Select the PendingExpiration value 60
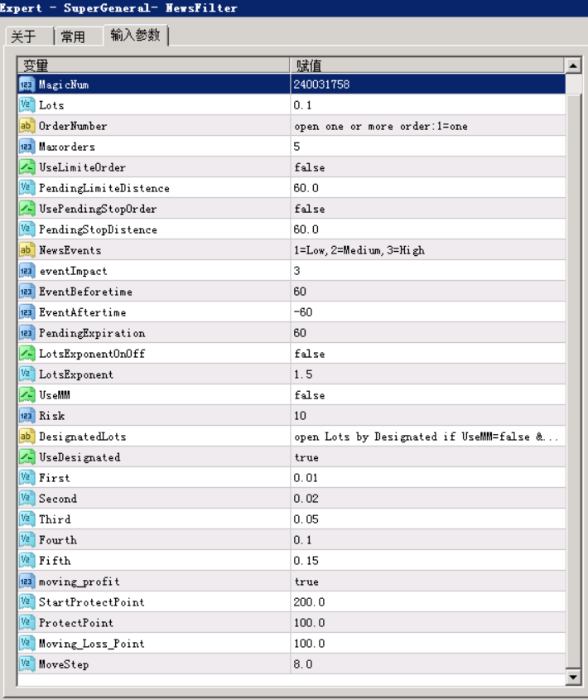The image size is (588, 700). point(300,332)
